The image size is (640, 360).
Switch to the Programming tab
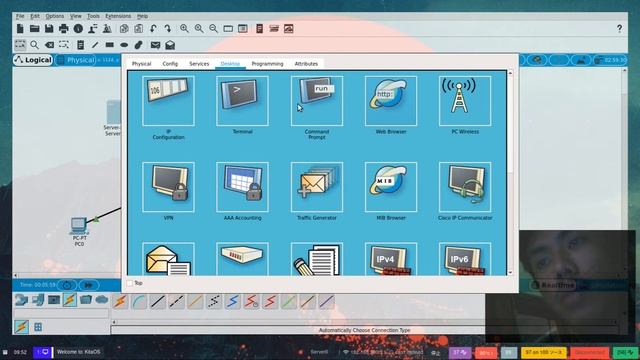coord(267,64)
